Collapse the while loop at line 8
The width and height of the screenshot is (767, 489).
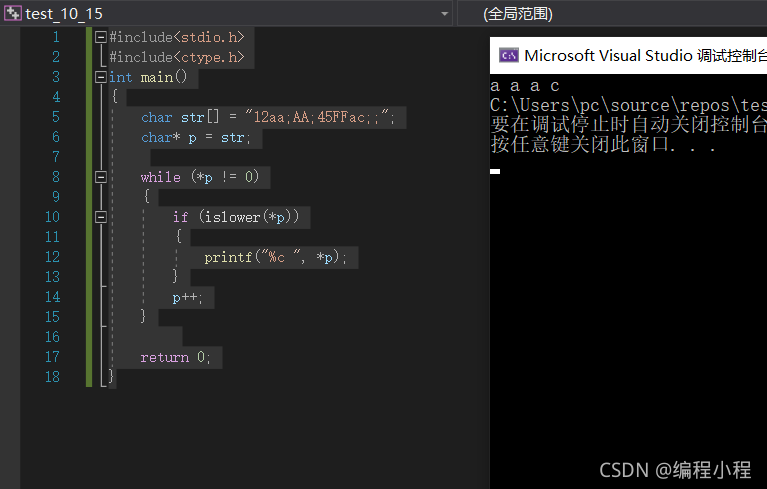point(101,177)
